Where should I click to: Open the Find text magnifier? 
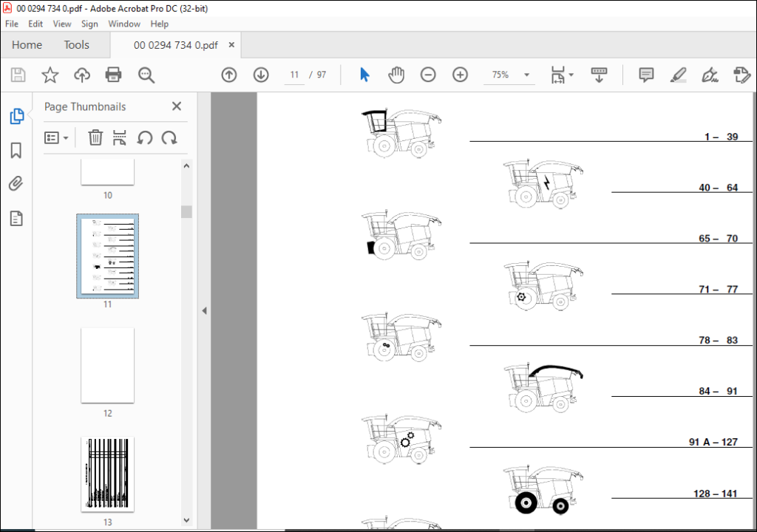(146, 75)
